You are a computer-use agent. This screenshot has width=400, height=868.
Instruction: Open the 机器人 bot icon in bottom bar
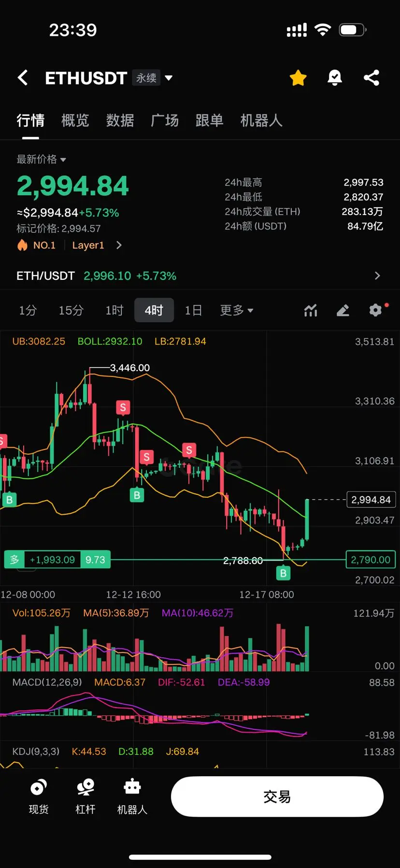click(132, 796)
